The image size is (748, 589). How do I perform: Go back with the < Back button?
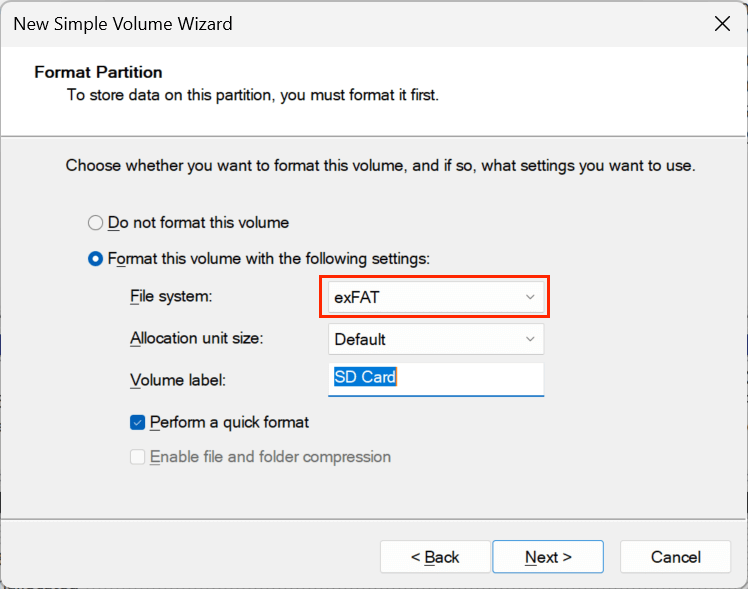click(435, 557)
